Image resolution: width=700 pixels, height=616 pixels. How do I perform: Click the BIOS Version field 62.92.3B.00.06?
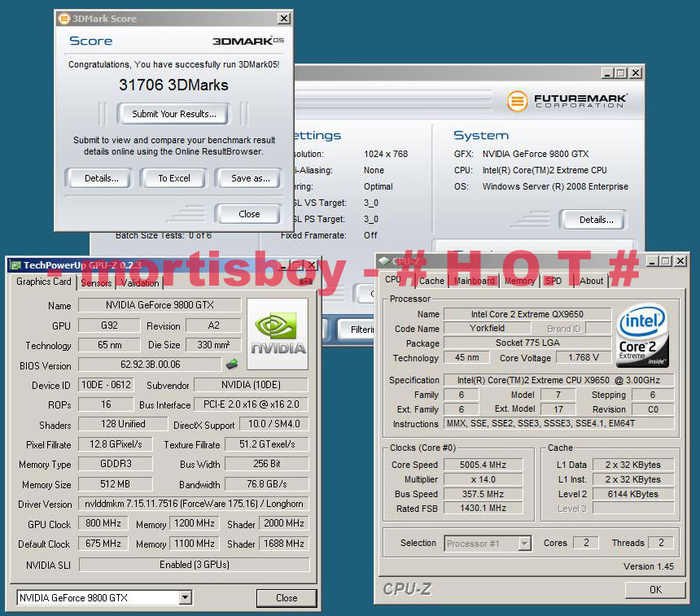[x=150, y=365]
